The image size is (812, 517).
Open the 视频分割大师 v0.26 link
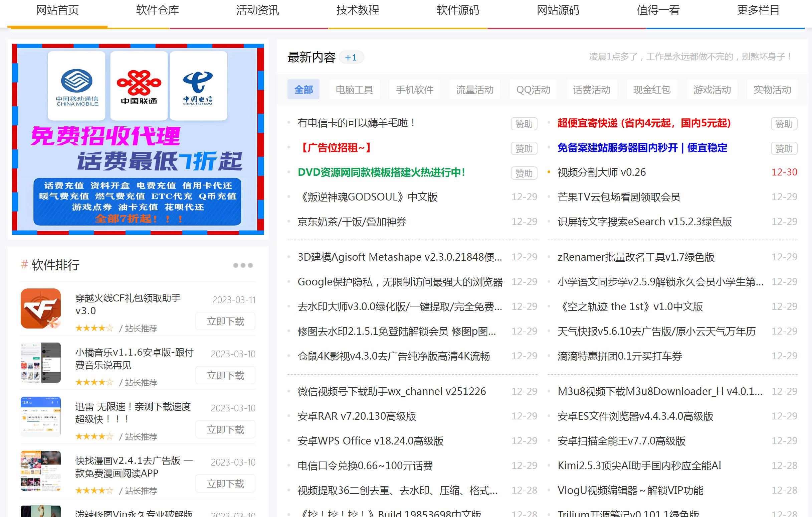click(602, 172)
